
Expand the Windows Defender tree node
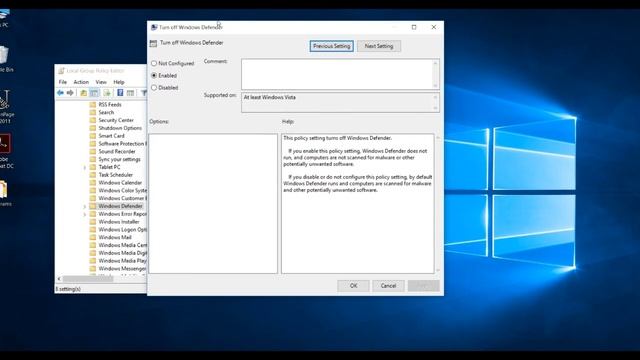[x=85, y=207]
